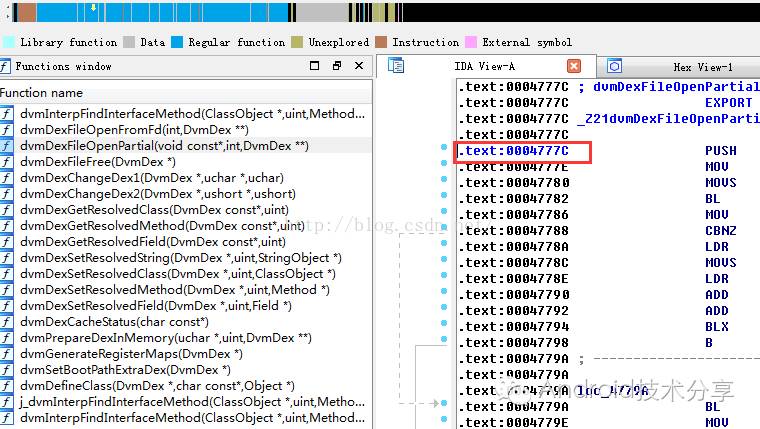Click the blue regular function navigation band
760x429 pixels.
[x=162, y=13]
